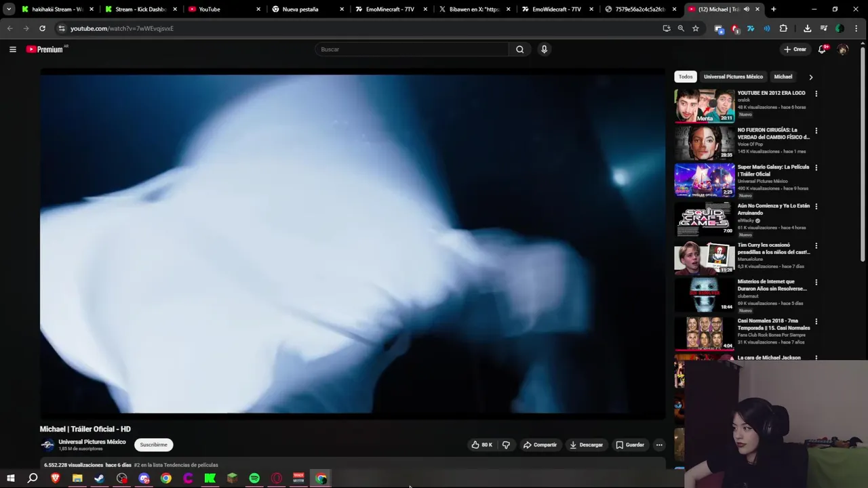Open the YouTube account avatar menu

pos(843,49)
